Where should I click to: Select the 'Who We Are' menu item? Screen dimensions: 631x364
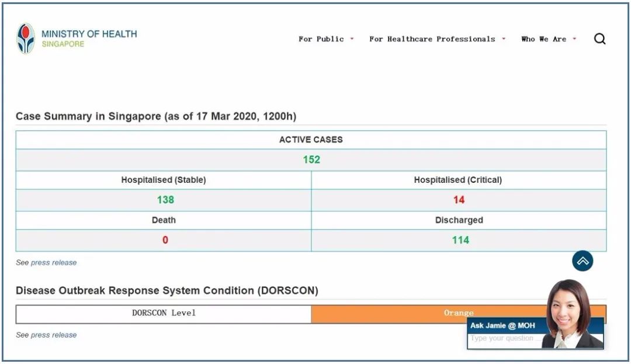(x=543, y=39)
